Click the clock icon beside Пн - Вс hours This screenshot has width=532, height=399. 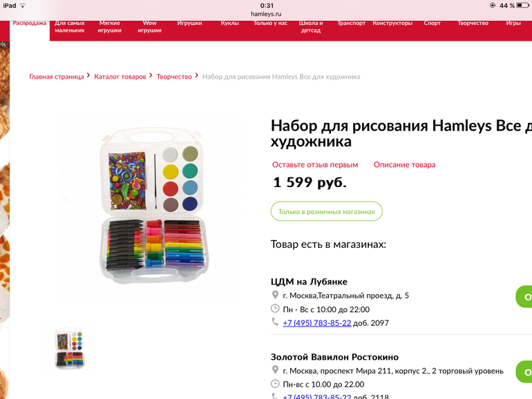275,309
